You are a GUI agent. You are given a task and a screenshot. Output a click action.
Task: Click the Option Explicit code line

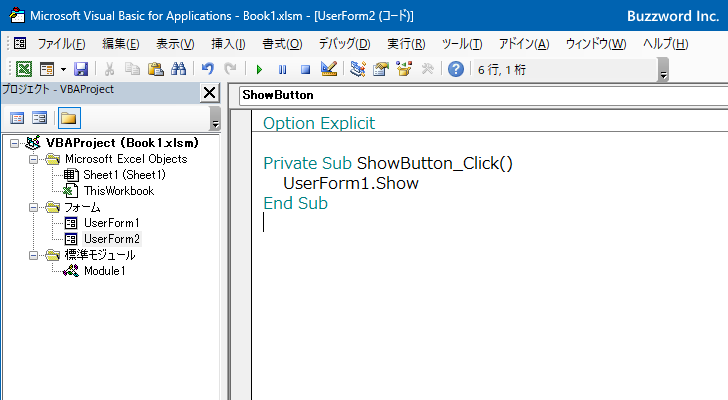pos(319,123)
